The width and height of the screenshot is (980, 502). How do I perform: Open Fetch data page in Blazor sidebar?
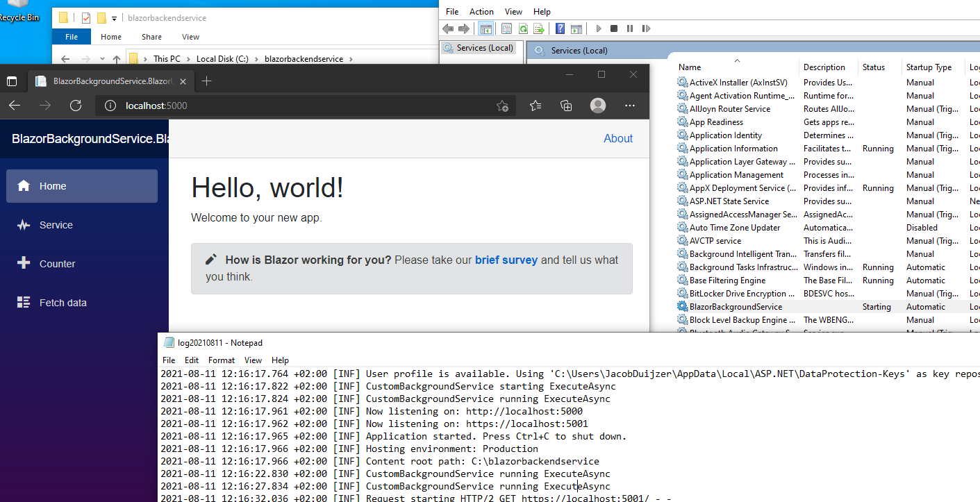point(82,303)
